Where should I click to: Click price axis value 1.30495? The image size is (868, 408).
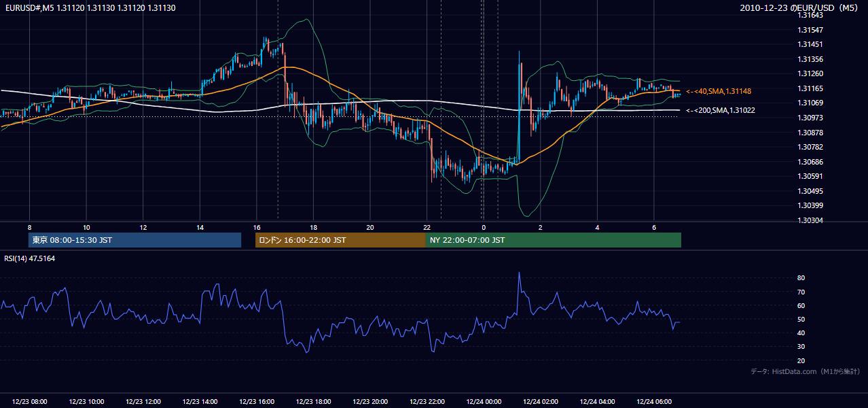point(810,191)
